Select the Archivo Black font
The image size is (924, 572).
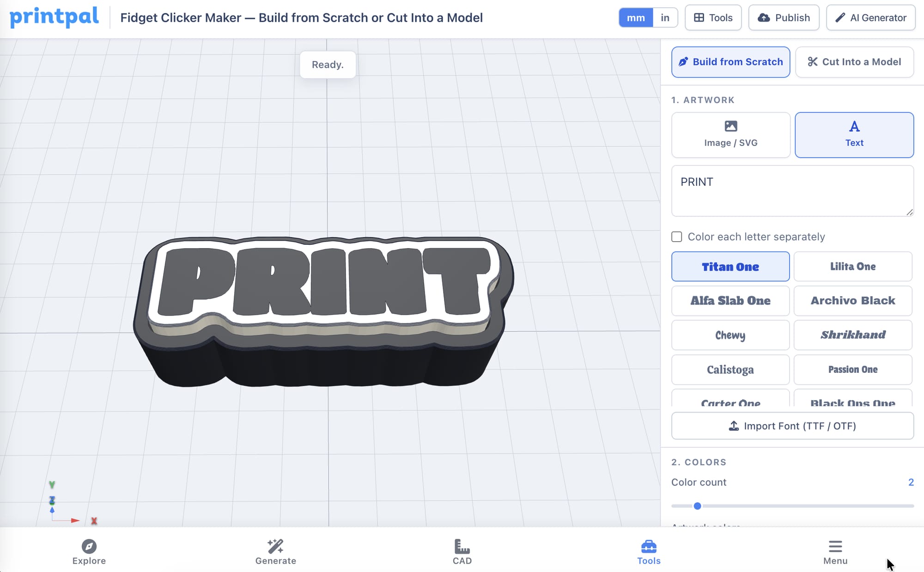coord(853,301)
